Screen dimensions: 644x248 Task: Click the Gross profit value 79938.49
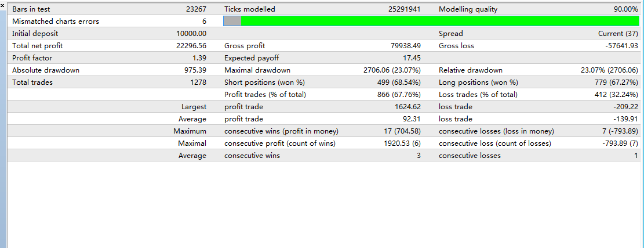[405, 46]
